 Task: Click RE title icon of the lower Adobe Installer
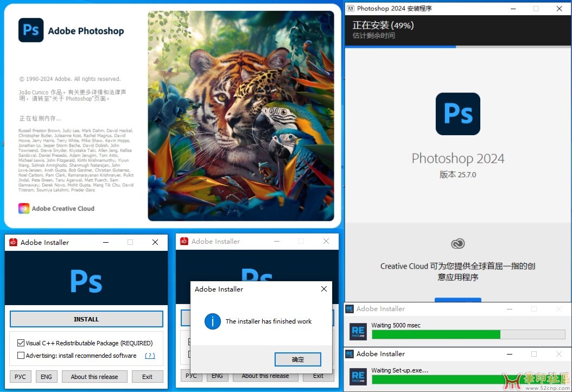[349, 353]
